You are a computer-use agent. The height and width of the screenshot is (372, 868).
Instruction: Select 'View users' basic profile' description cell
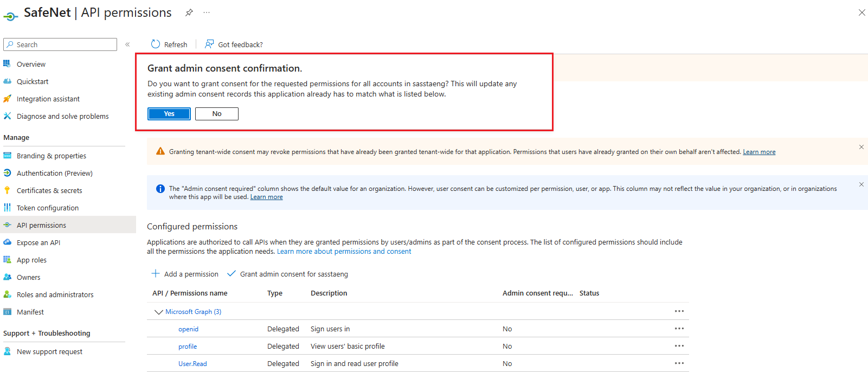348,347
